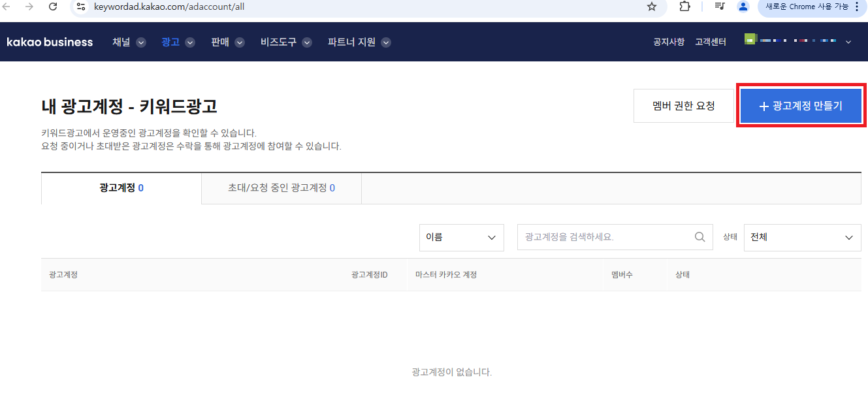
Task: Click the 멤버 권한 요청 button
Action: (684, 106)
